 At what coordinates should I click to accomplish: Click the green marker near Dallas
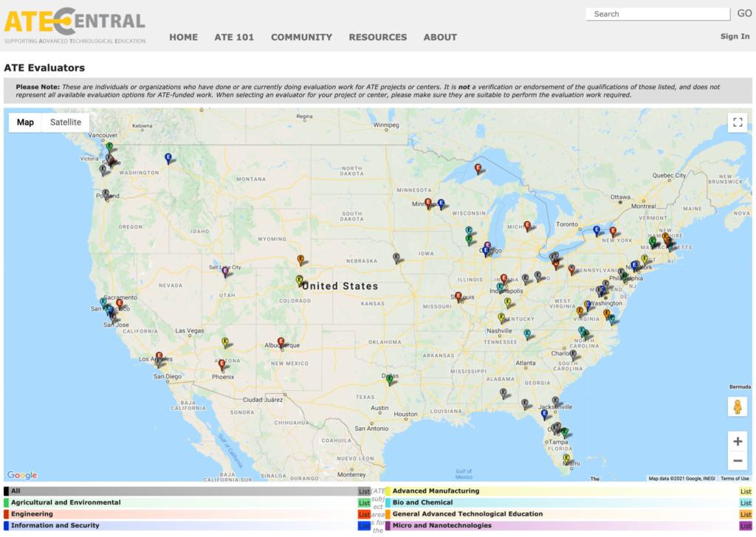389,379
